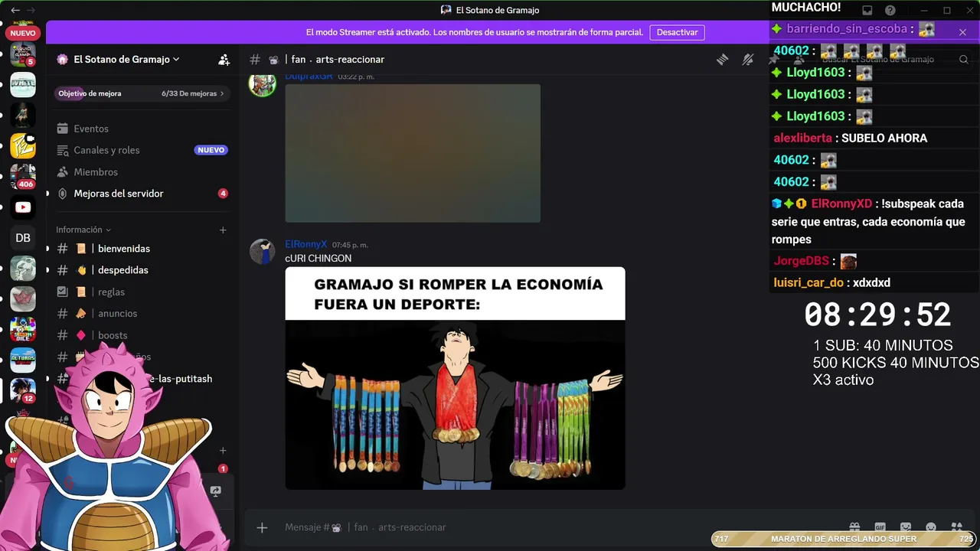This screenshot has height=551, width=980.
Task: Open the Gramajo medals meme image
Action: tap(455, 378)
